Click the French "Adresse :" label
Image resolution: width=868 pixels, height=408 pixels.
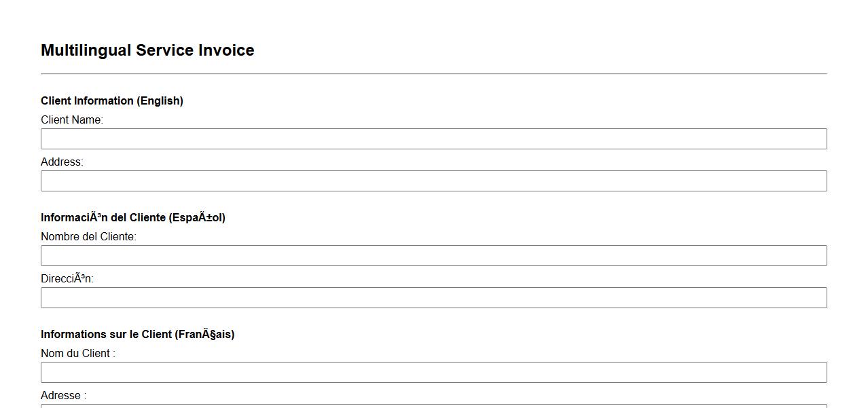click(x=63, y=396)
